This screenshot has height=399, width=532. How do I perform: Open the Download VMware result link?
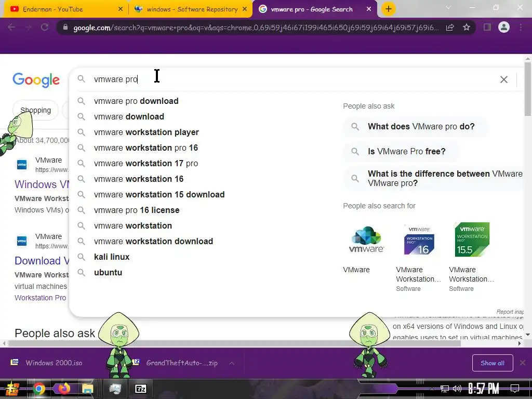pyautogui.click(x=42, y=261)
